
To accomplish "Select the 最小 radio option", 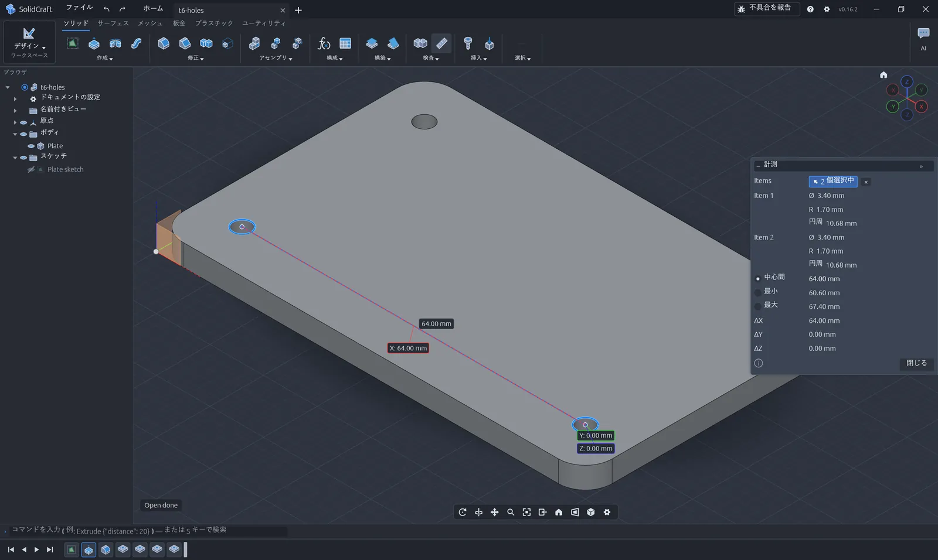I will click(758, 292).
